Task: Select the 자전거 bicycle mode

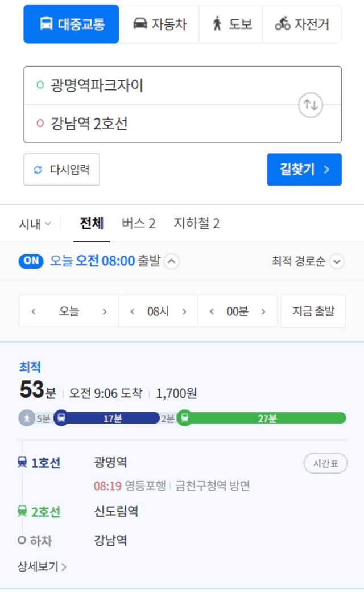Action: tap(302, 24)
